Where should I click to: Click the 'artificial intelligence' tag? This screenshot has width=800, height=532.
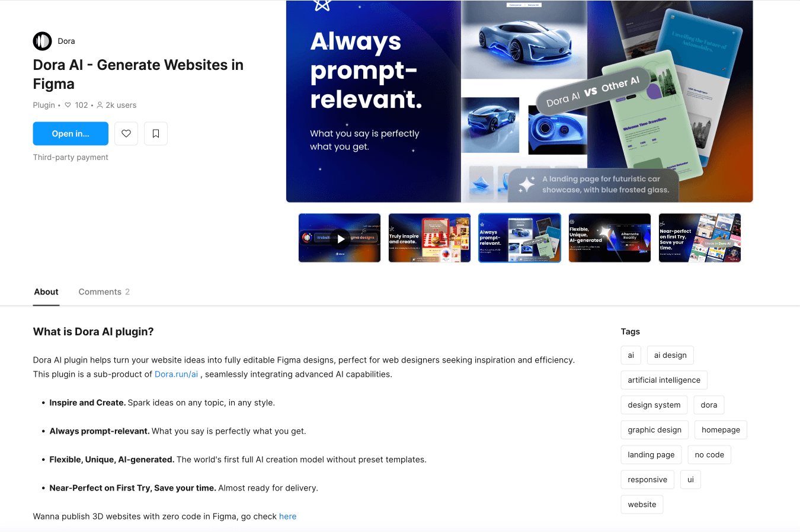click(664, 380)
